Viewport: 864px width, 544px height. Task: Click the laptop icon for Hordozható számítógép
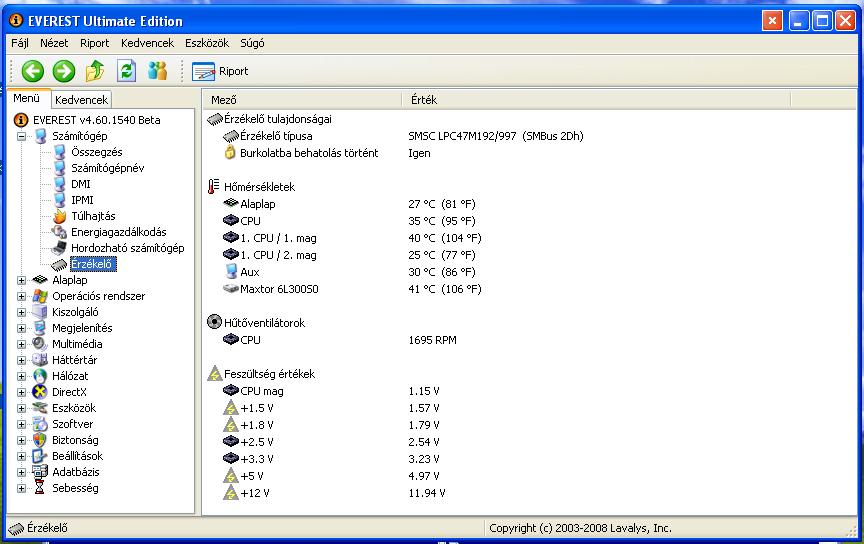coord(60,248)
